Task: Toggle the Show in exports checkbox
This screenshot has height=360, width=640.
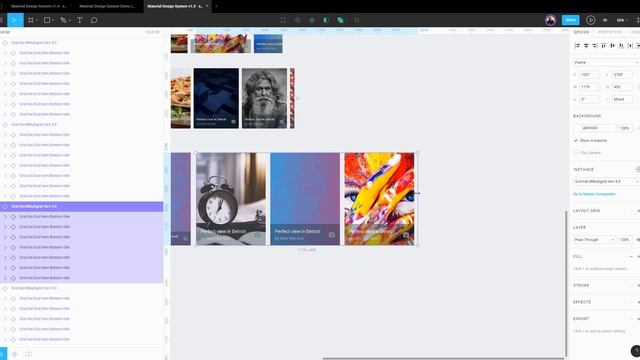Action: click(x=576, y=140)
